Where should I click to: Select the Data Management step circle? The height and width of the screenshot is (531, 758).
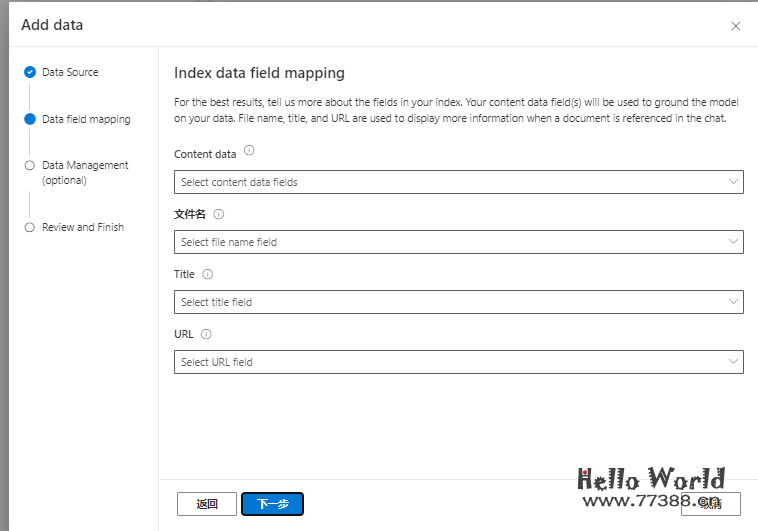(x=29, y=166)
